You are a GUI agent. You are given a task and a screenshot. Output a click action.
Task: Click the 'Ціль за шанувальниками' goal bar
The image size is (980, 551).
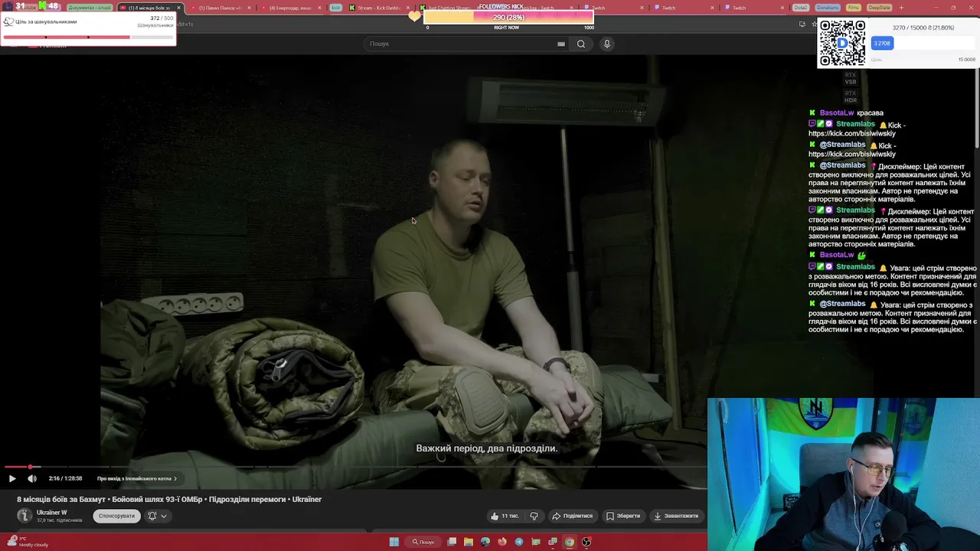88,37
